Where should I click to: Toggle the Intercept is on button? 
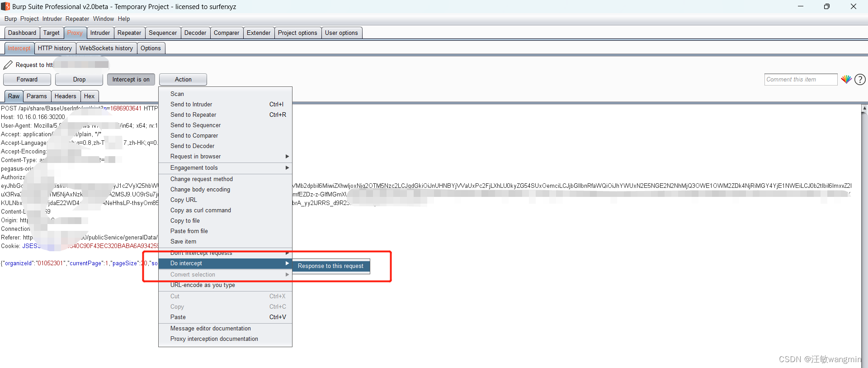click(x=131, y=79)
